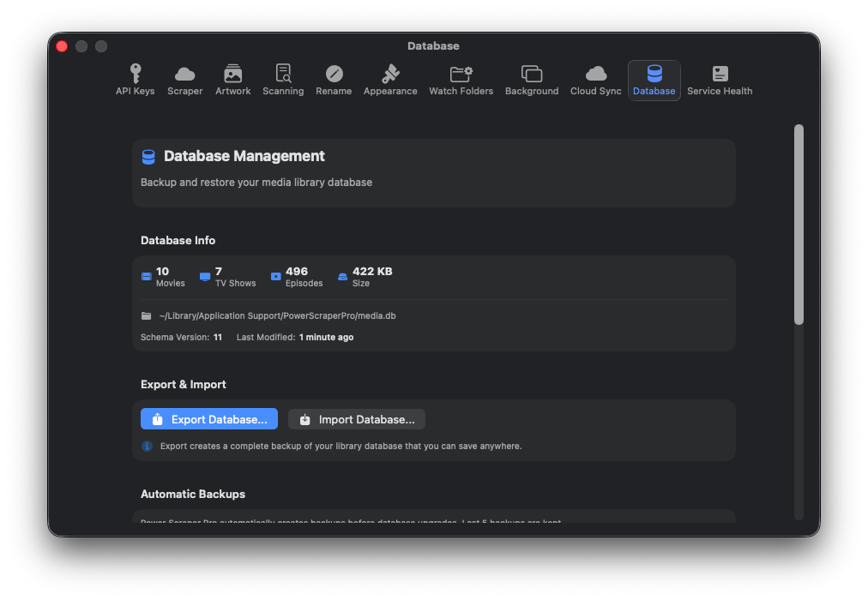Click the Movies count icon
Viewport: 868px width, 600px height.
147,277
